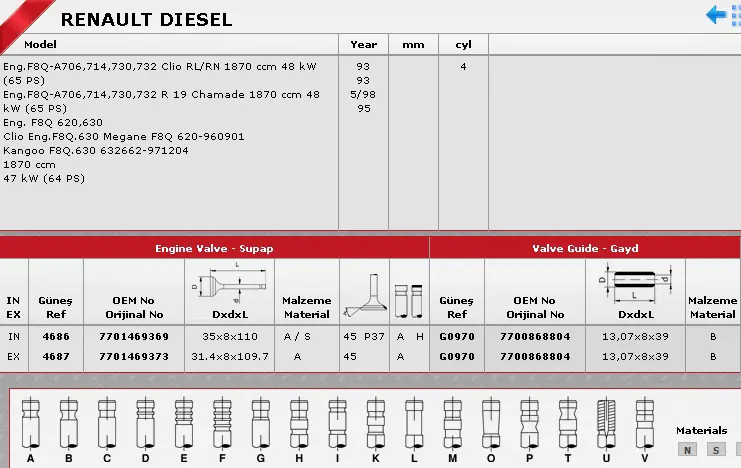
Task: Click the valve guide dimension diagram
Action: point(636,282)
